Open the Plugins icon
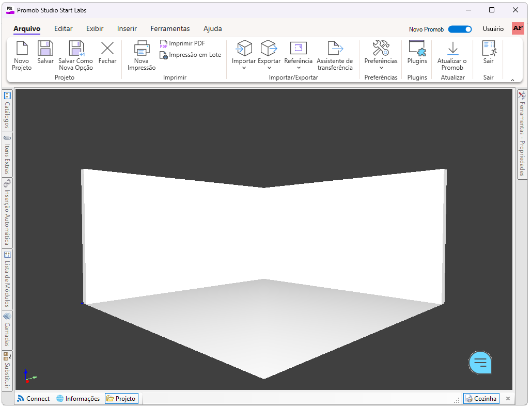 417,48
